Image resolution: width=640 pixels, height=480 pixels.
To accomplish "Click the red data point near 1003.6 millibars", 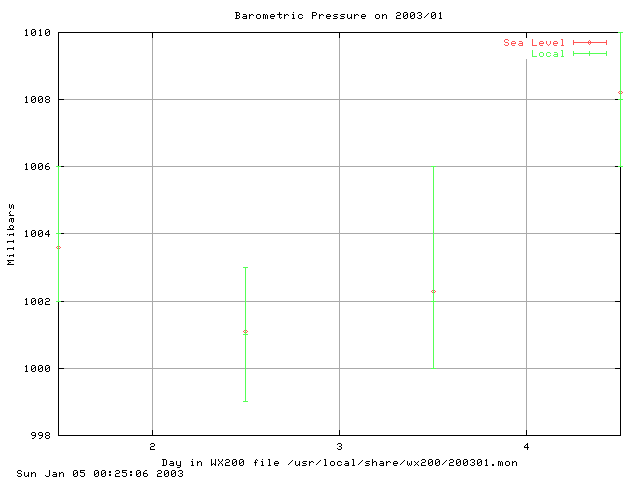I will (58, 247).
